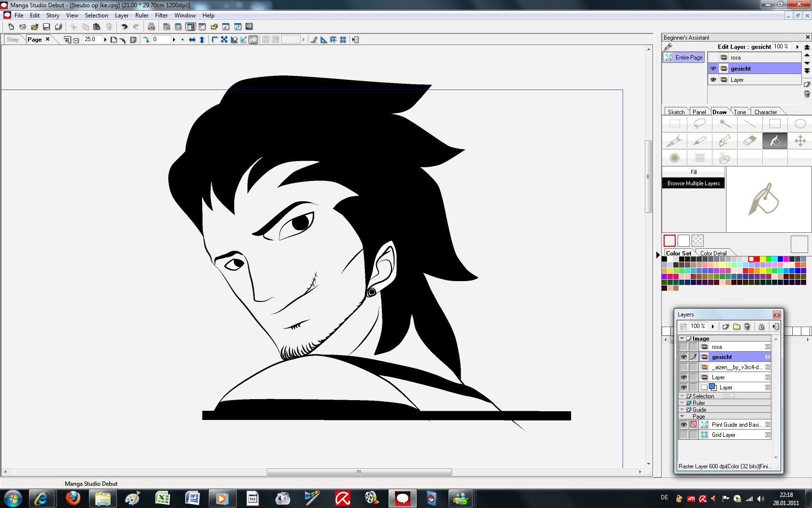The image size is (812, 508).
Task: Create new layer in Layers panel toolbar
Action: [x=725, y=327]
